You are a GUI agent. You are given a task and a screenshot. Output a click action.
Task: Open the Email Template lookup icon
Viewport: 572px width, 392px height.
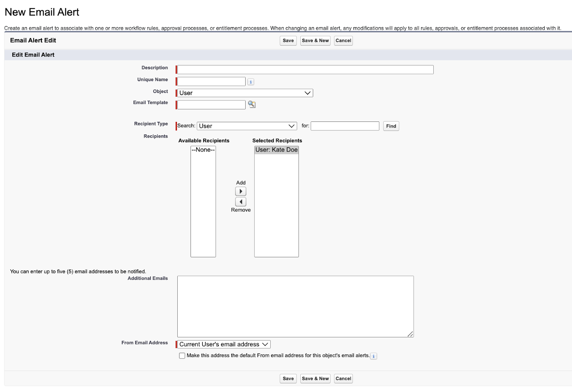pyautogui.click(x=252, y=104)
